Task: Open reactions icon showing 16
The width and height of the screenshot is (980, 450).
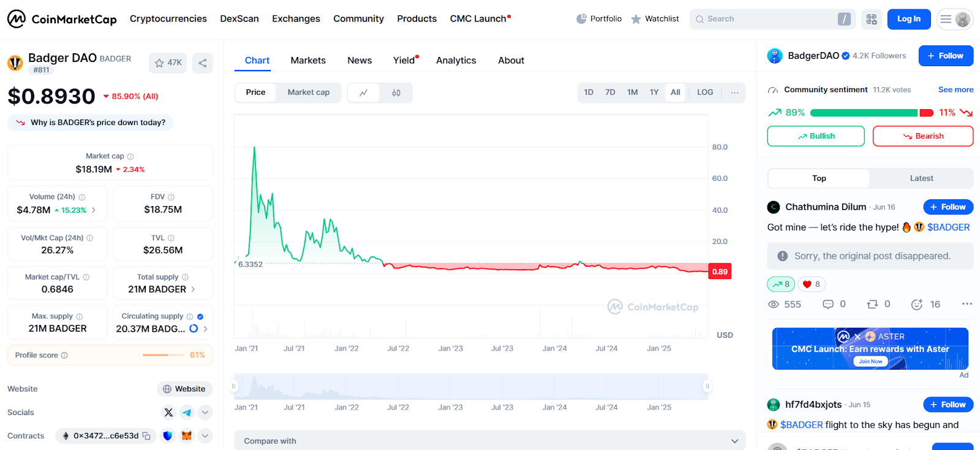Action: pyautogui.click(x=917, y=305)
